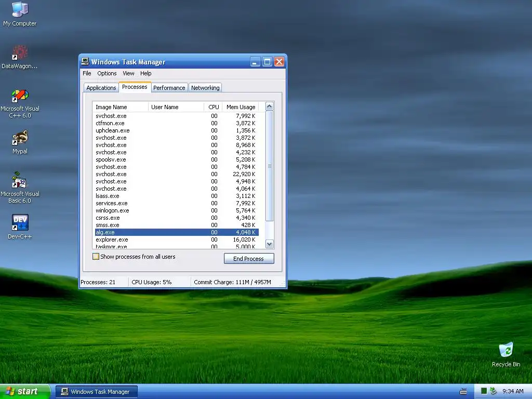
Task: Select the ctfmon.exe process row
Action: (x=177, y=123)
